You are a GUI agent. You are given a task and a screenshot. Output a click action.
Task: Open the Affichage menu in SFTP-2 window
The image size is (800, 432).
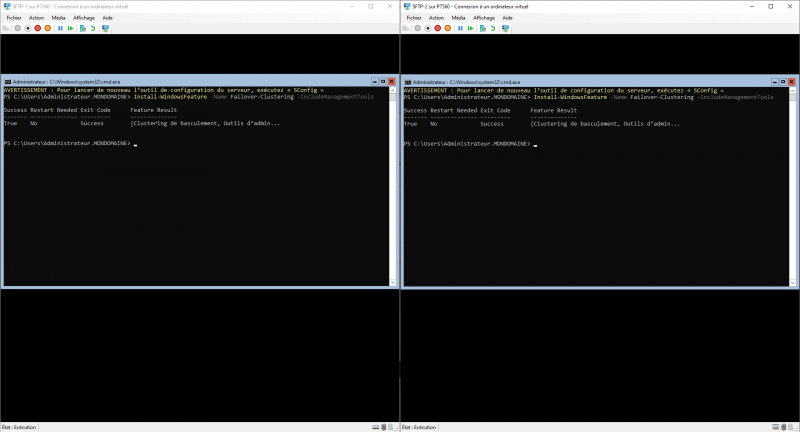coord(484,18)
